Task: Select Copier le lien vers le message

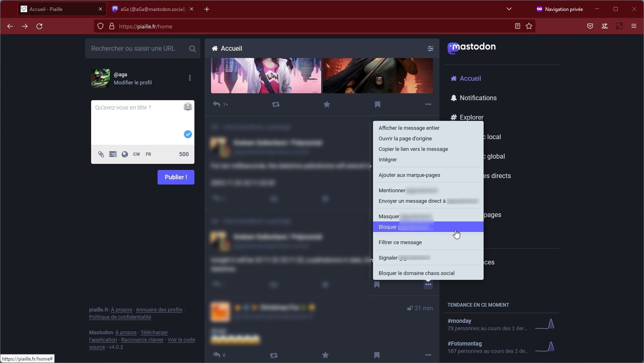Action: (x=428, y=149)
